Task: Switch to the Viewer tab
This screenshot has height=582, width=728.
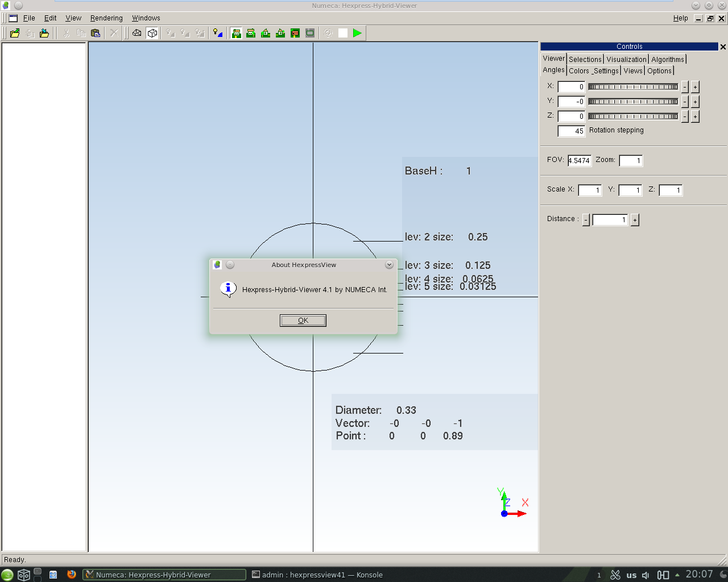Action: click(553, 59)
